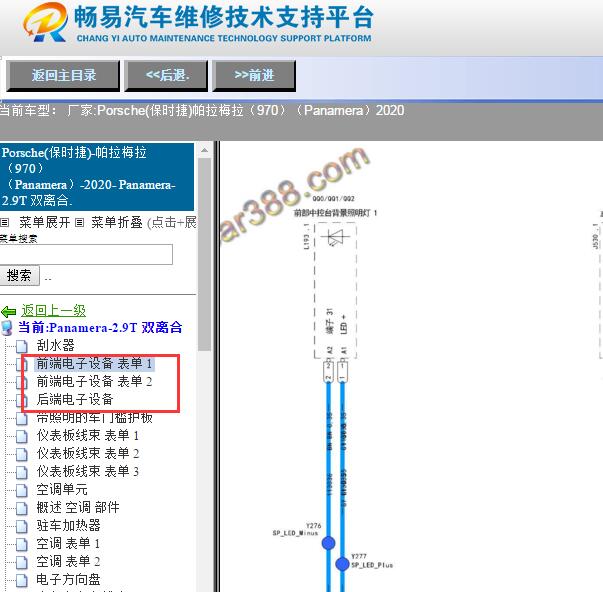
Task: Click the Y276 SP_LED_Minus splice node
Action: pos(328,543)
